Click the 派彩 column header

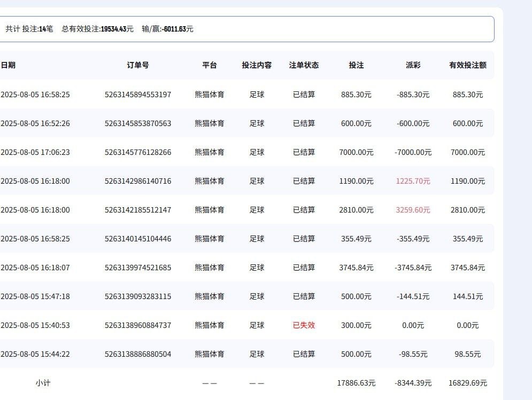coord(412,65)
